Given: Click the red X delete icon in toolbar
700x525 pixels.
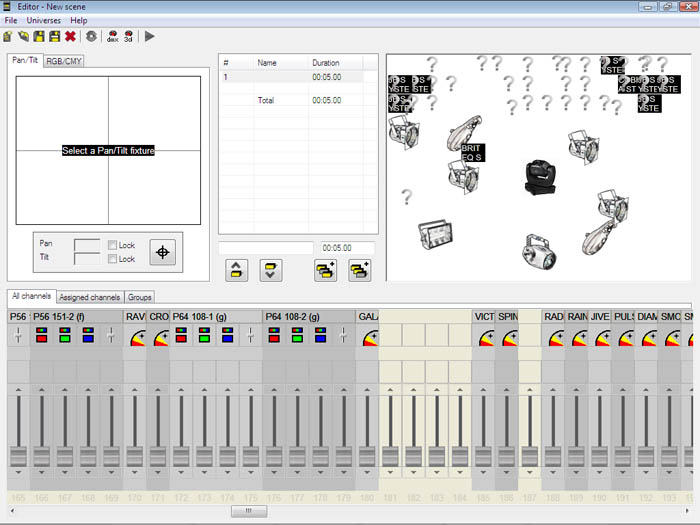Looking at the screenshot, I should [70, 36].
